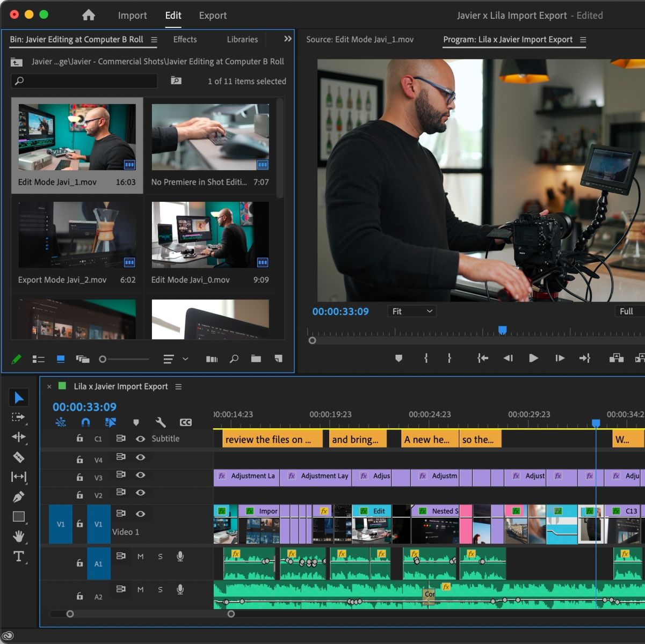
Task: Pick the Ripple Edit tool
Action: click(x=18, y=437)
